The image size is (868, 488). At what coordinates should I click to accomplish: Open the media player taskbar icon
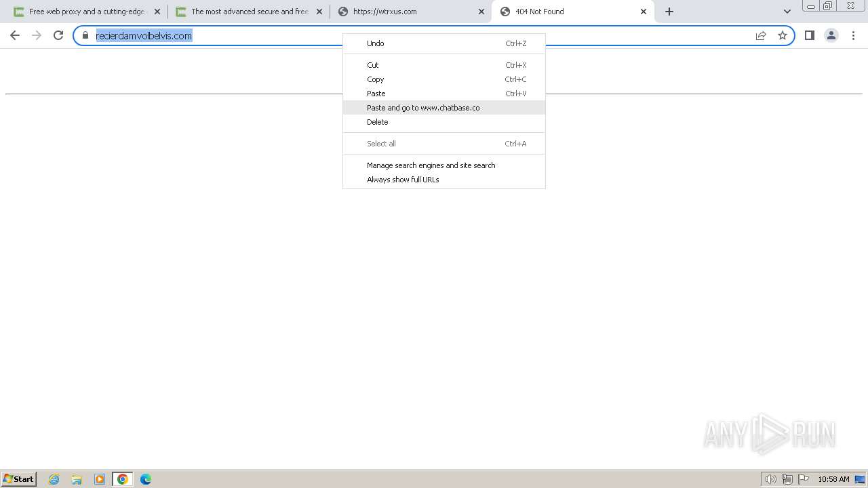100,479
